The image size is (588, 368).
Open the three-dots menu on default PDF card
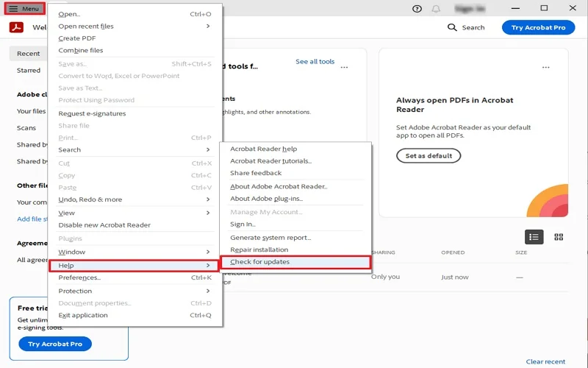545,68
